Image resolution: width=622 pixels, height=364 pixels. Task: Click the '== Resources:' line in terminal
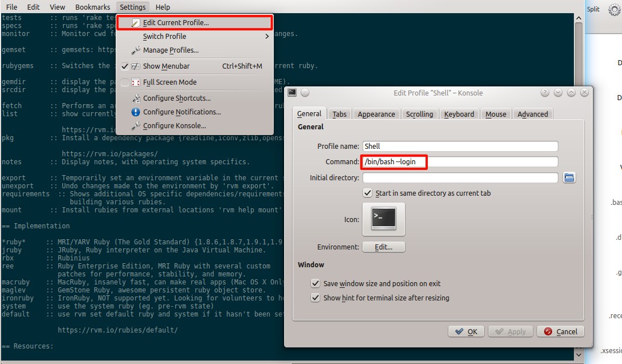pos(27,346)
